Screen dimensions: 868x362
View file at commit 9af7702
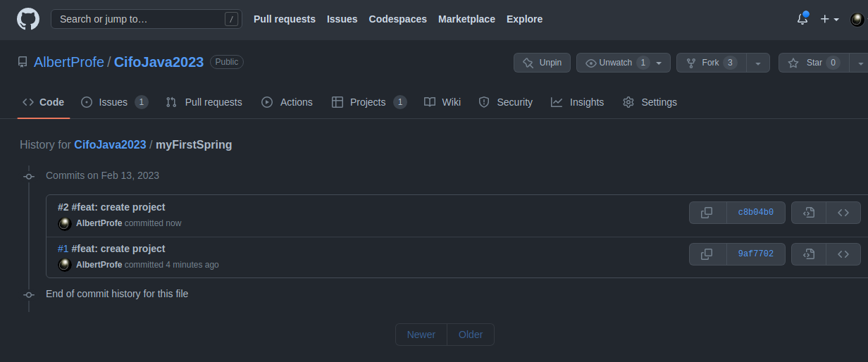[x=809, y=254]
